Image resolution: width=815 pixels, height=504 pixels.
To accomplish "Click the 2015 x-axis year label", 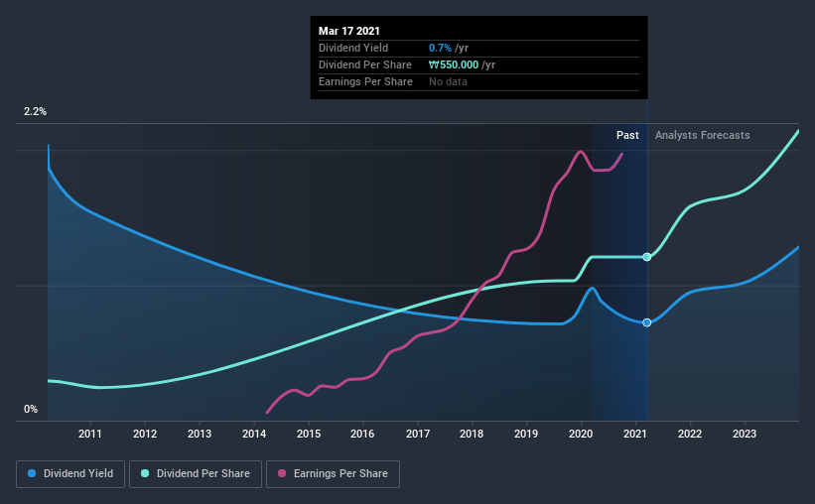I will [308, 434].
